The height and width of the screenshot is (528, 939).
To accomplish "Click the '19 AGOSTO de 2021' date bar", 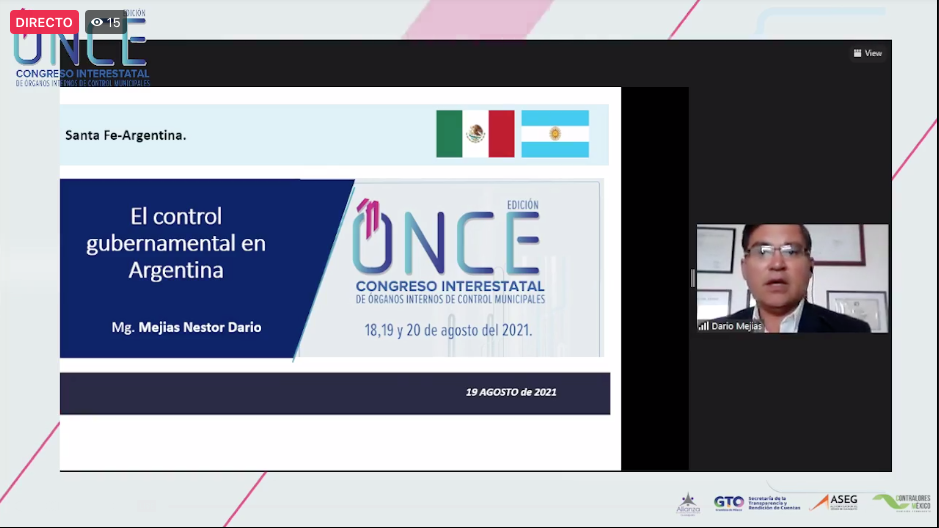I will pos(334,393).
